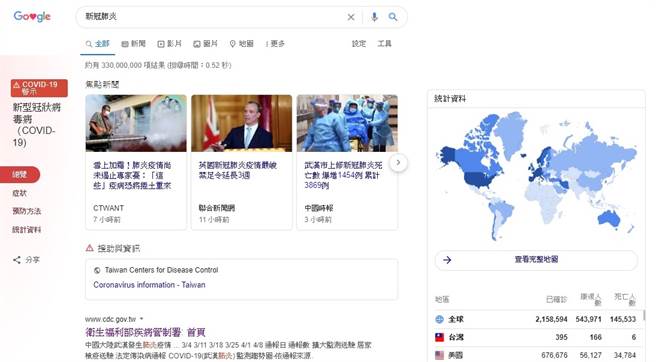Click the 已確診 column header
656x362 pixels.
point(557,299)
